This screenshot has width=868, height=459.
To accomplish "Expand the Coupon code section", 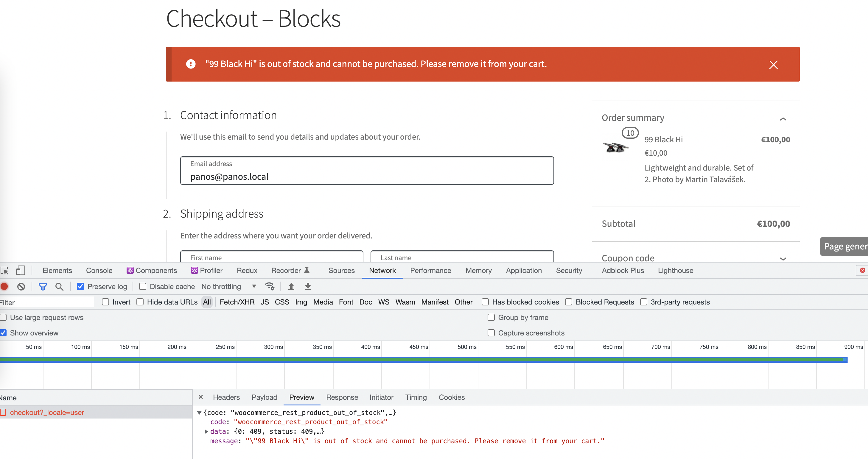I will point(783,259).
